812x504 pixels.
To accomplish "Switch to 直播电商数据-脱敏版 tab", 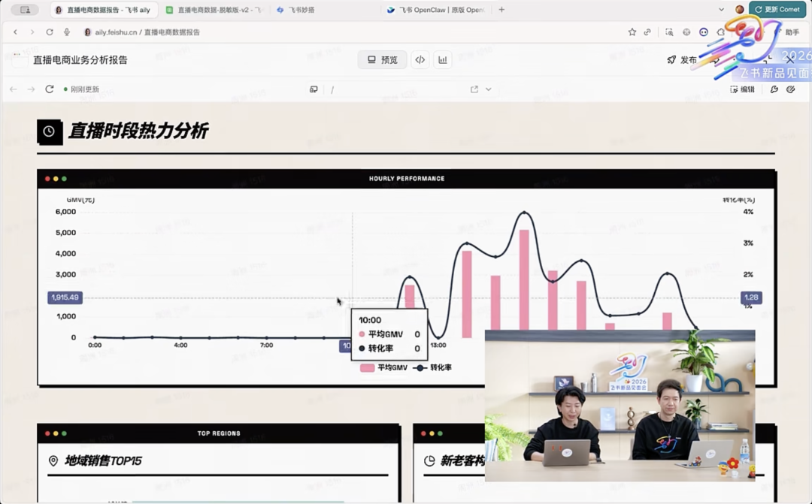I will pyautogui.click(x=214, y=10).
